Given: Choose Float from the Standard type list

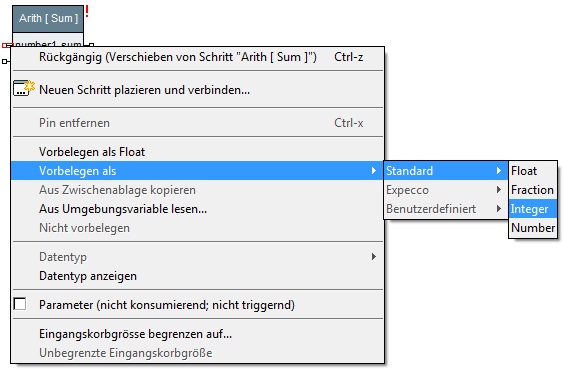Looking at the screenshot, I should tap(533, 170).
